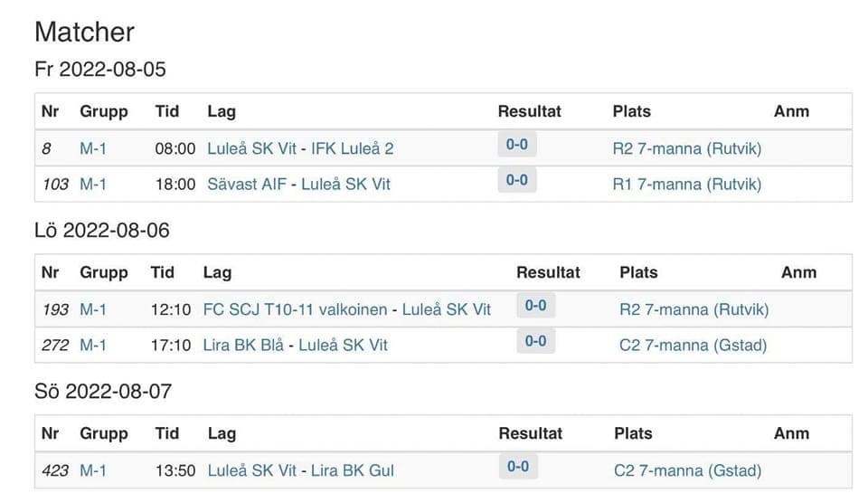Click Luleå SK Vit in the 18:00 match
Image resolution: width=868 pixels, height=503 pixels.
click(345, 184)
